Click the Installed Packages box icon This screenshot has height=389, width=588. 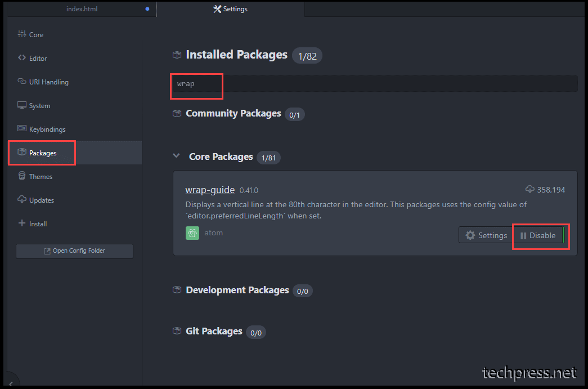[x=177, y=55]
